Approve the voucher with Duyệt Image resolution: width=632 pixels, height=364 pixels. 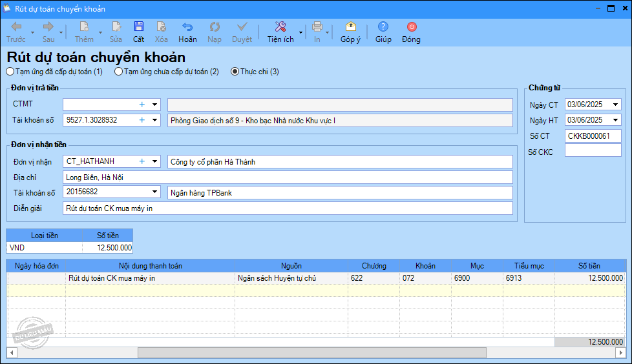[242, 32]
